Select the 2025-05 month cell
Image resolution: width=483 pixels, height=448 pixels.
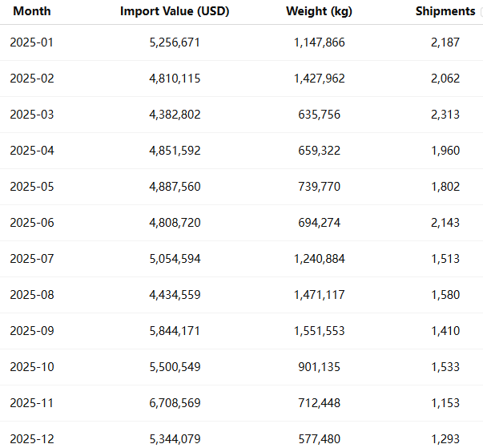coord(32,187)
